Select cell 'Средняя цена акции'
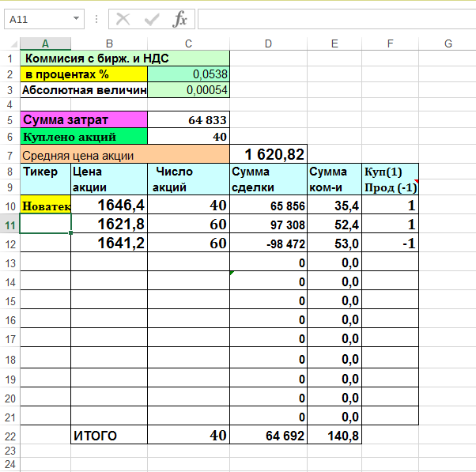This screenshot has height=472, width=476. click(125, 154)
